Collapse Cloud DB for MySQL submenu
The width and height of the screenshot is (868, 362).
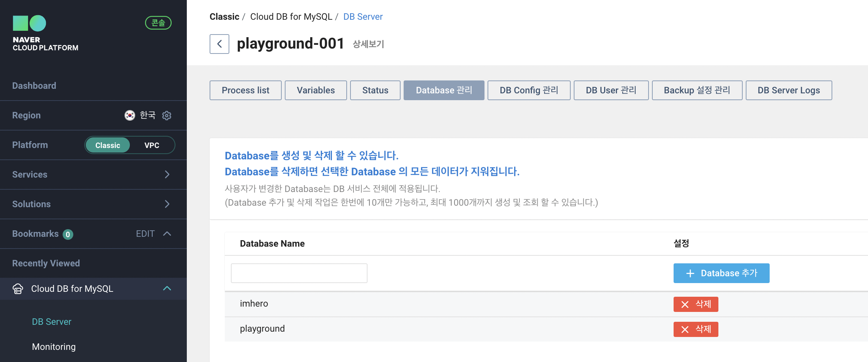pos(167,289)
